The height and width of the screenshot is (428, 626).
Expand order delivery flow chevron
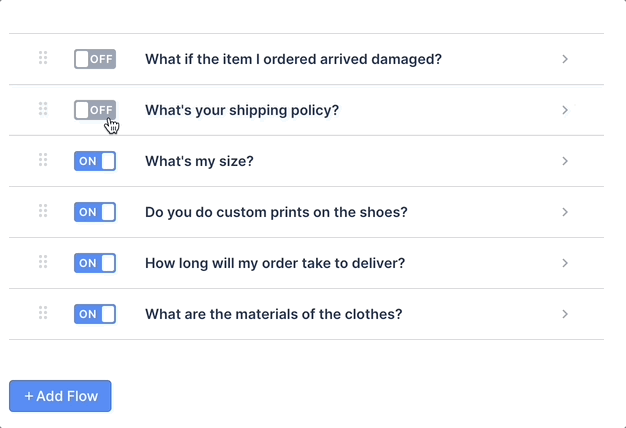click(x=565, y=263)
